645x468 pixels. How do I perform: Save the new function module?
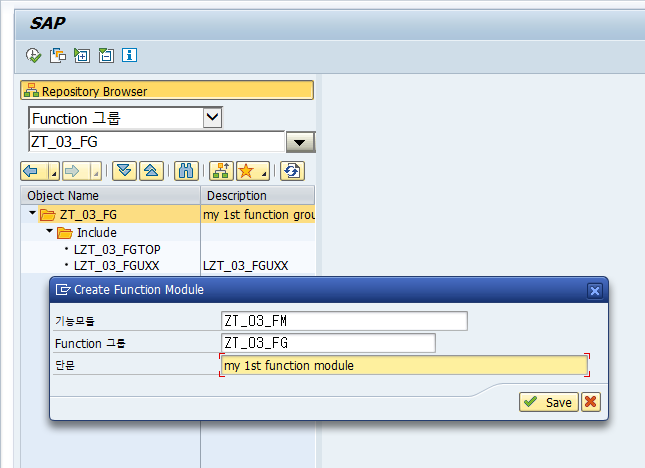549,402
